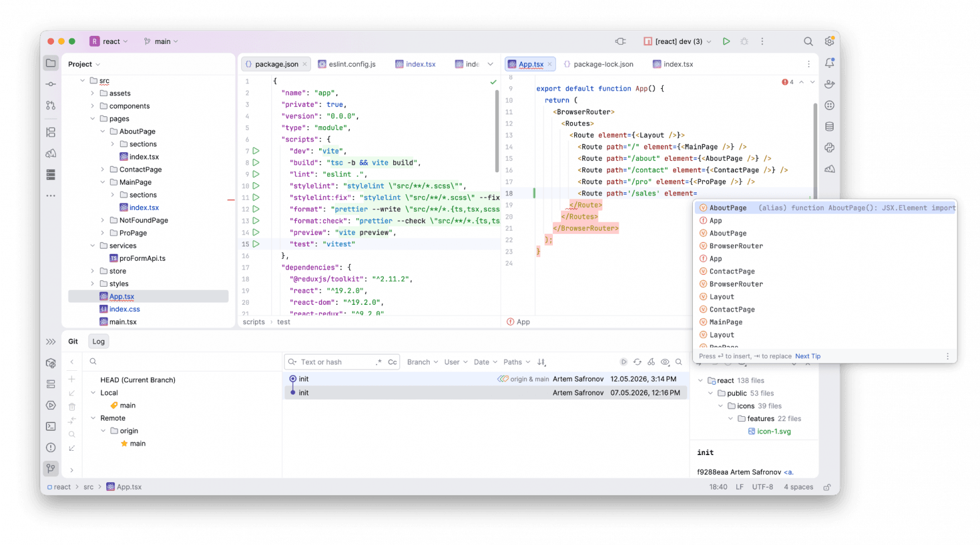The width and height of the screenshot is (980, 545).
Task: Show hidden editor tabs dropdown chevron
Action: tap(491, 64)
